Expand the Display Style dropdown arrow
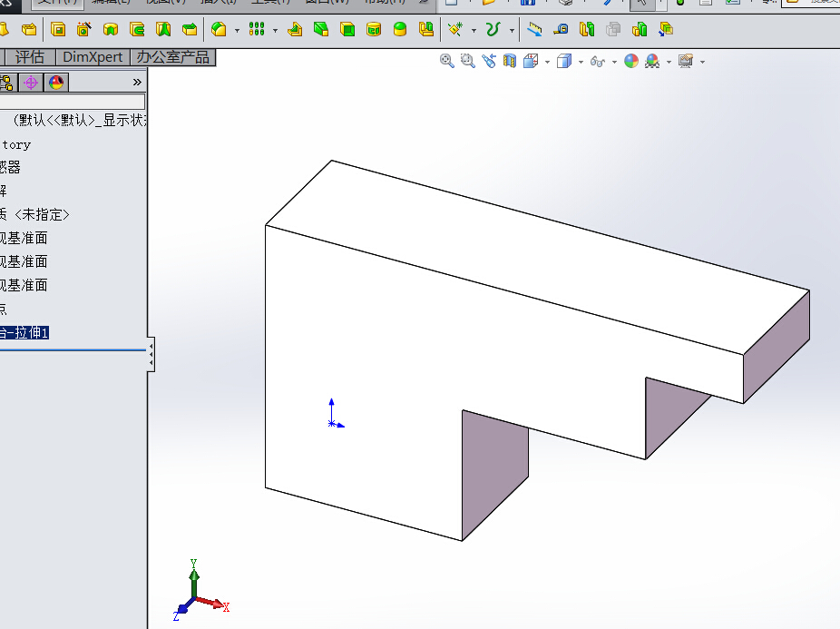Screen dimensions: 840x629 click(x=581, y=63)
